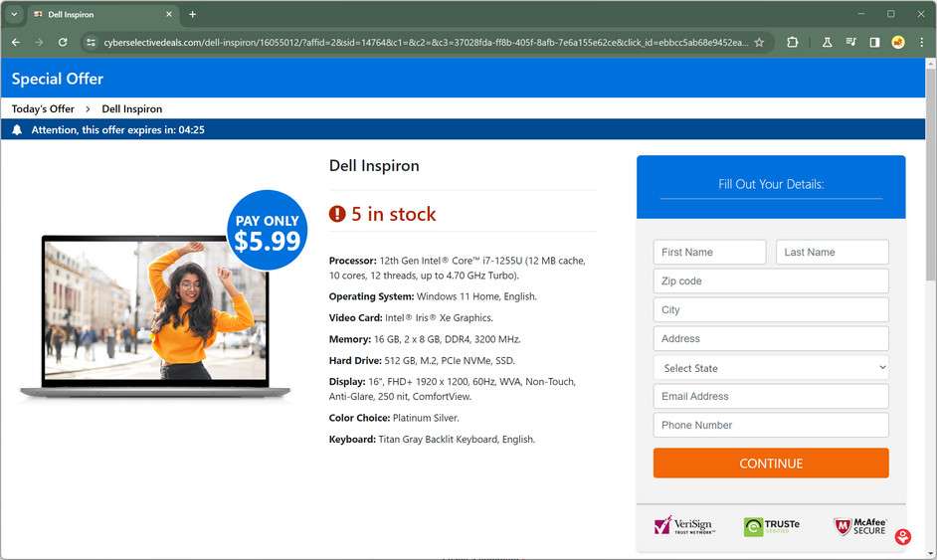Open the Select State dropdown

[771, 368]
